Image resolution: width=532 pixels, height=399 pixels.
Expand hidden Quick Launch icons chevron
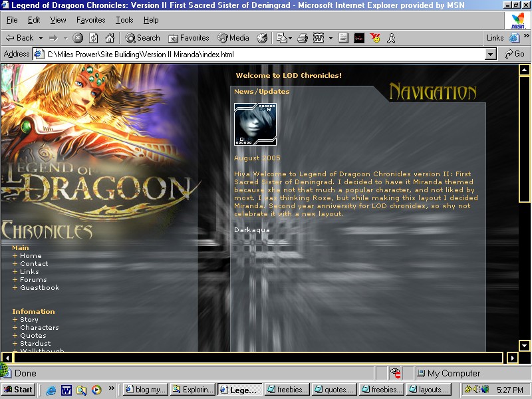[x=111, y=388]
